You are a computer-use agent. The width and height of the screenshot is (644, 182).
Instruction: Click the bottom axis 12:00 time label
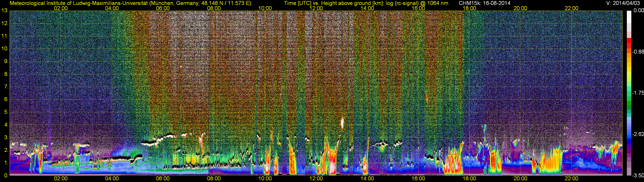click(316, 179)
